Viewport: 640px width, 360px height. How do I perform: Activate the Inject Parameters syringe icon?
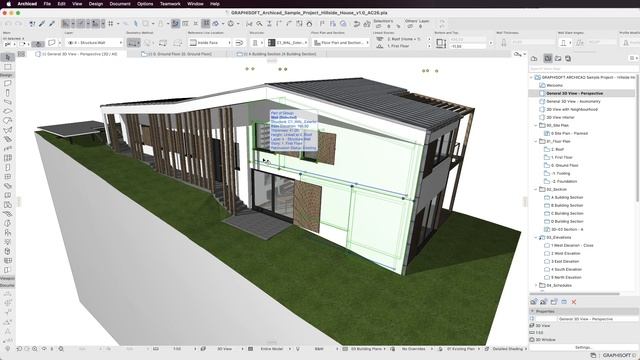tap(52, 24)
